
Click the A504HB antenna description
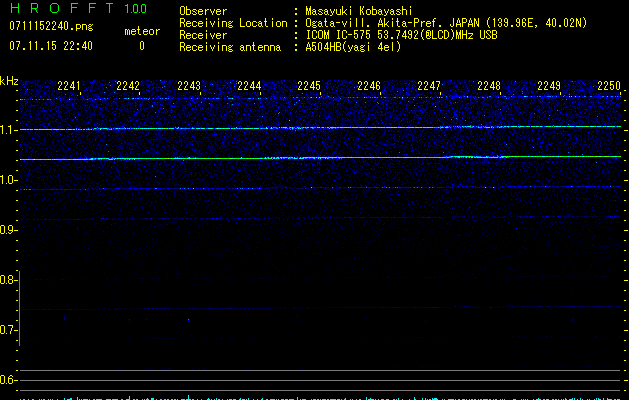(x=353, y=47)
